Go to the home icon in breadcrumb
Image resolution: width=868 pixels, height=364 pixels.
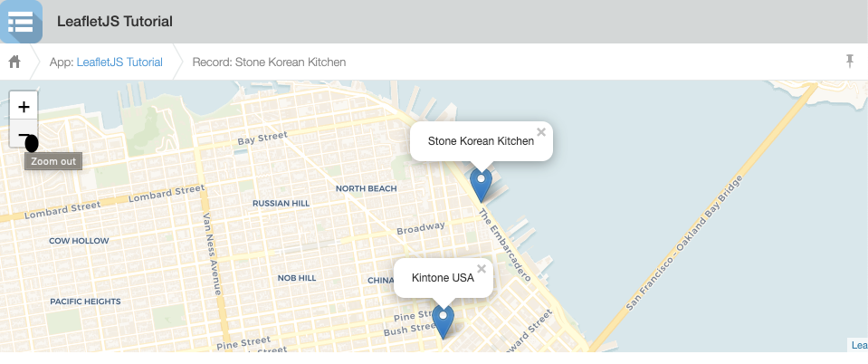pyautogui.click(x=14, y=62)
